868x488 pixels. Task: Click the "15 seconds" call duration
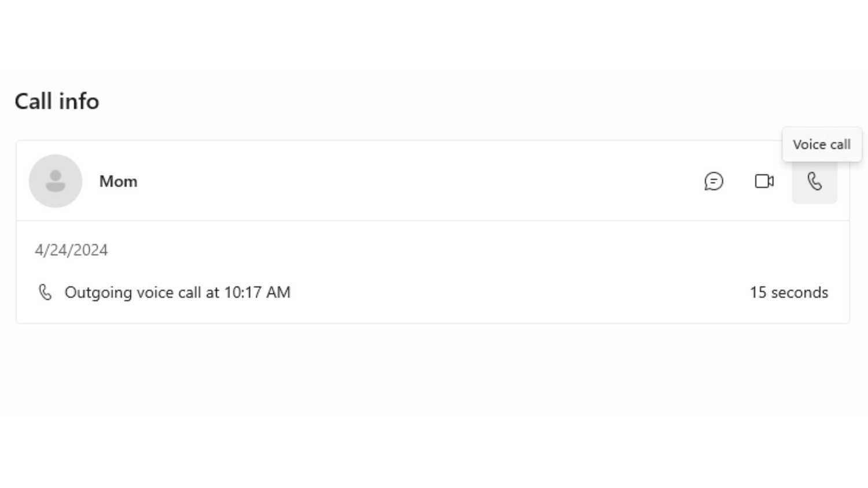pyautogui.click(x=789, y=293)
